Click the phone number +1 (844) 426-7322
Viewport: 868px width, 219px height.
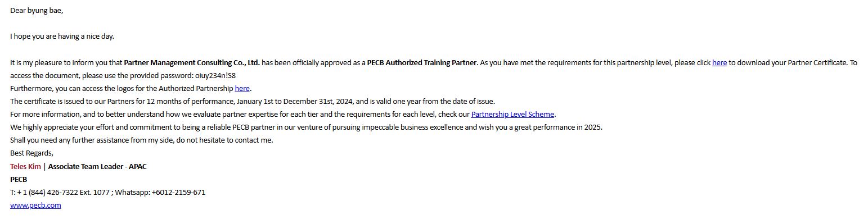(47, 193)
